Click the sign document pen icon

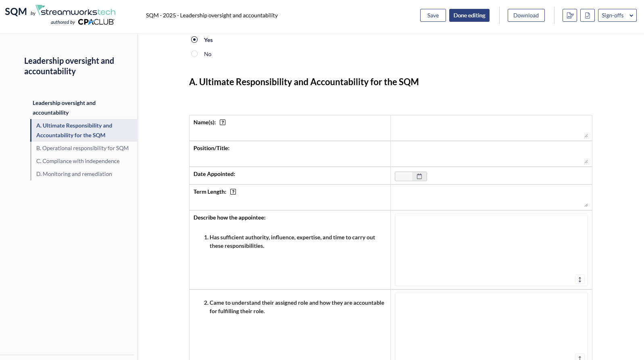pos(569,15)
